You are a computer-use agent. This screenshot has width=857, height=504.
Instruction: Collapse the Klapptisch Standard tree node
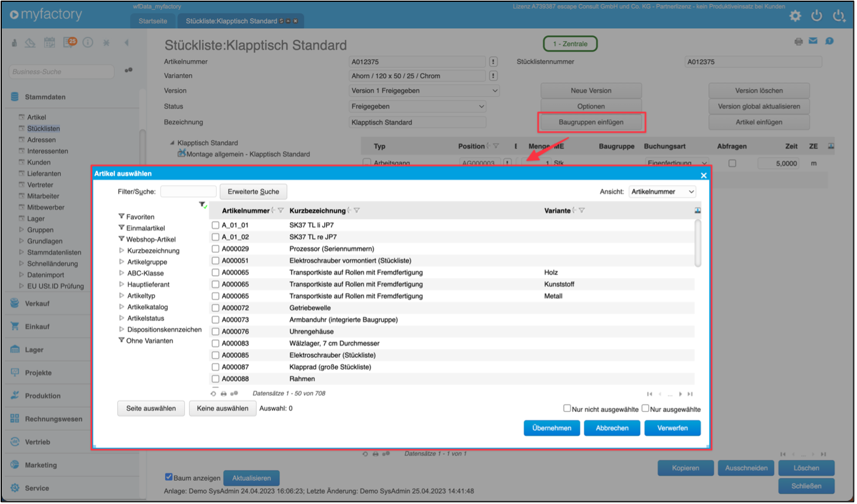click(172, 143)
